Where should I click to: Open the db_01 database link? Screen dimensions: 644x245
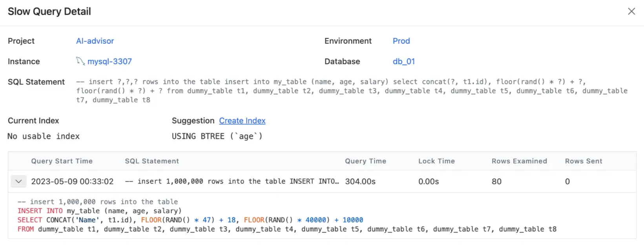click(403, 62)
